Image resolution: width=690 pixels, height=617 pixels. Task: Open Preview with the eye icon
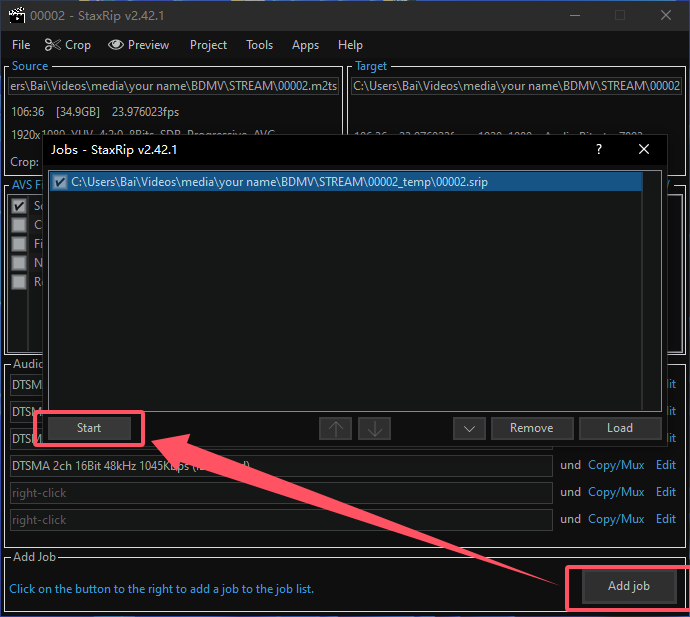pyautogui.click(x=116, y=45)
